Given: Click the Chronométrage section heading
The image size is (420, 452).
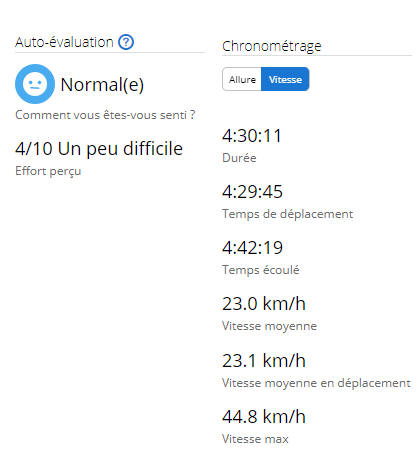Looking at the screenshot, I should [272, 46].
